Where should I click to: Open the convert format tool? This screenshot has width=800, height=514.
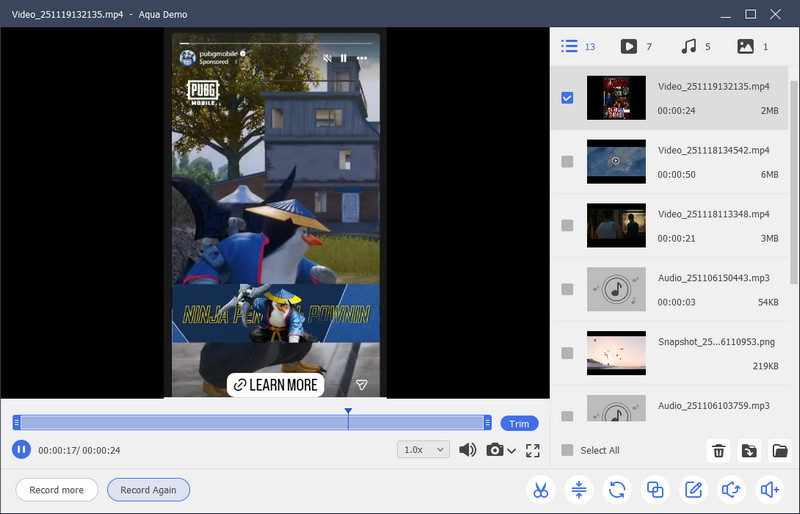617,490
